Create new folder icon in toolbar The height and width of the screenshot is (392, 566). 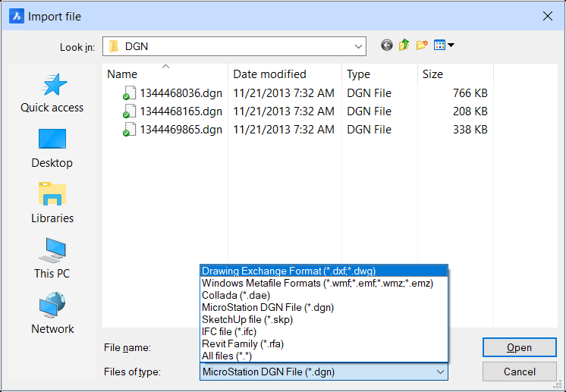point(421,45)
